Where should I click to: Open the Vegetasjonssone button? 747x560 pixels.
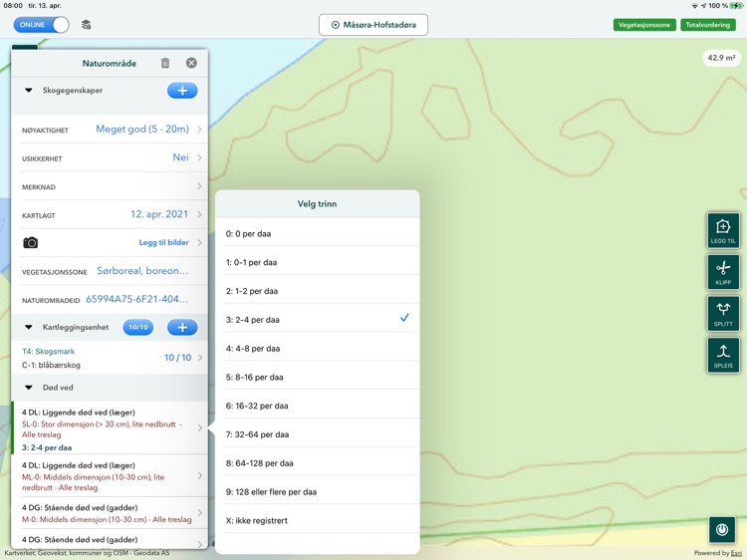pyautogui.click(x=644, y=25)
